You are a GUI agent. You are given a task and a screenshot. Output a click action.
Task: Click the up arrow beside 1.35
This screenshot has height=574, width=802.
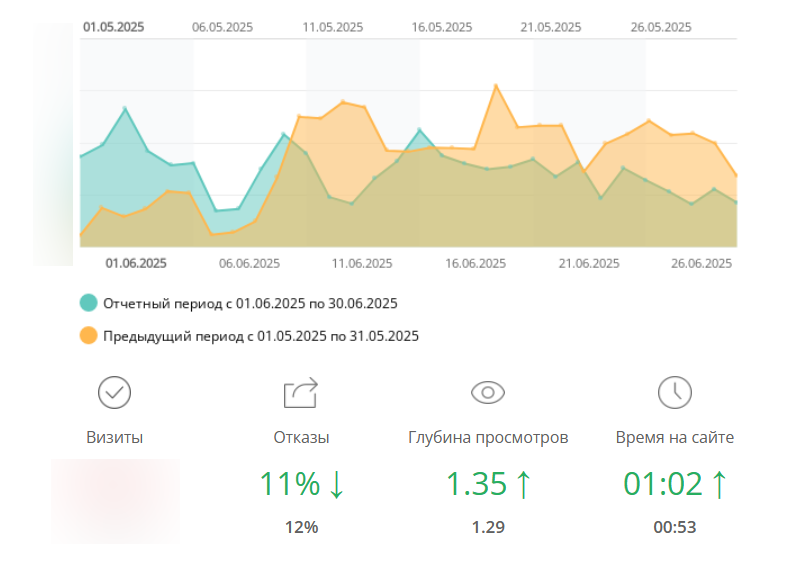click(x=522, y=484)
